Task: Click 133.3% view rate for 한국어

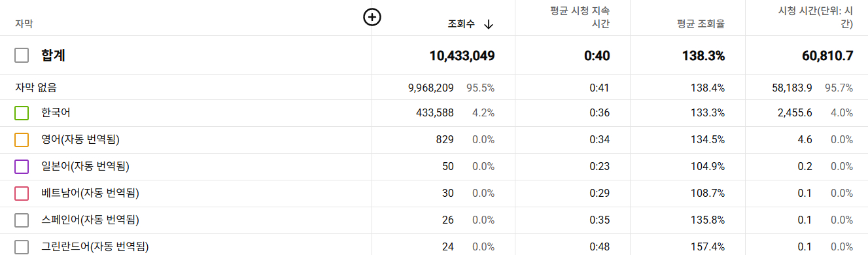Action: click(x=708, y=113)
